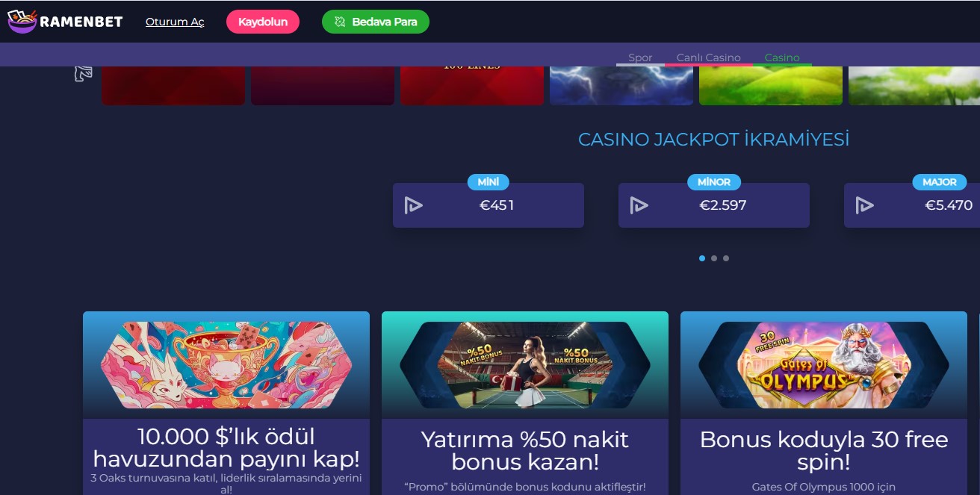Click the horse icon beside game thumbnails
Screen dimensions: 980x495
[x=83, y=73]
